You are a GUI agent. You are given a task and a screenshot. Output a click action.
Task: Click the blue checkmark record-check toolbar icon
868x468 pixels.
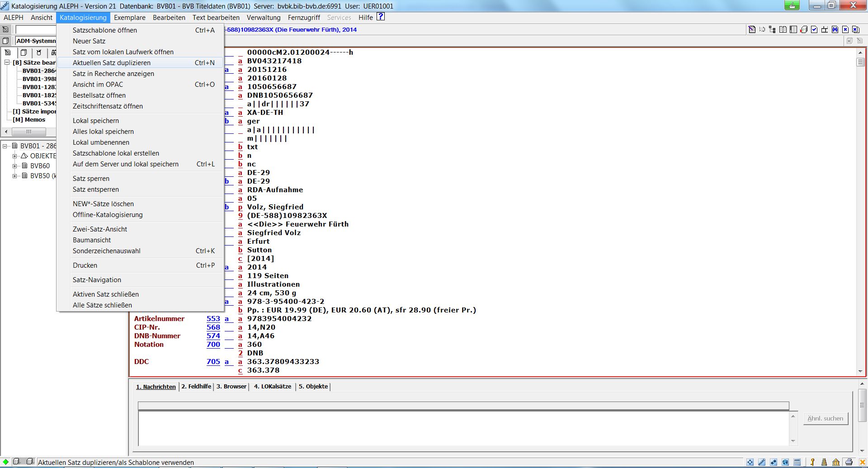pyautogui.click(x=814, y=30)
